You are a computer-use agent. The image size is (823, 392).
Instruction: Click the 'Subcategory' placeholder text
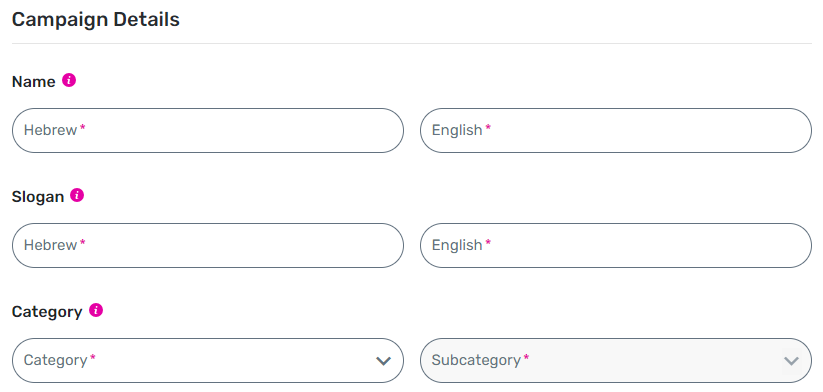476,360
